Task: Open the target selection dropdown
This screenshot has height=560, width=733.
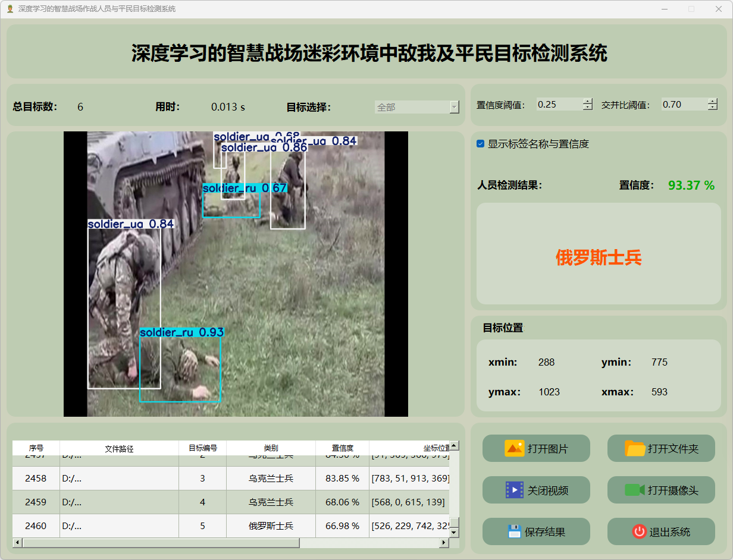Action: pos(455,107)
